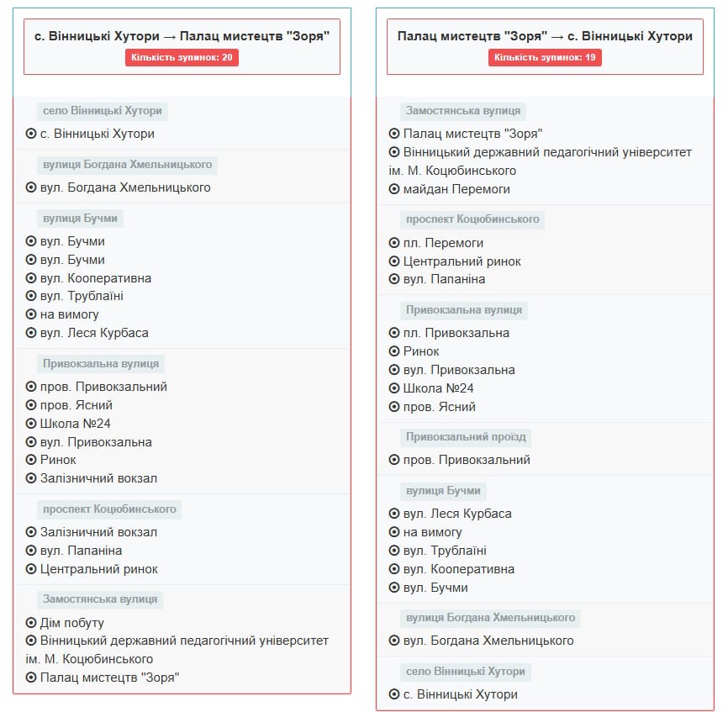Click the stop icon beside пл. Привокзальна
Screen dimensions: 728x712
point(394,333)
